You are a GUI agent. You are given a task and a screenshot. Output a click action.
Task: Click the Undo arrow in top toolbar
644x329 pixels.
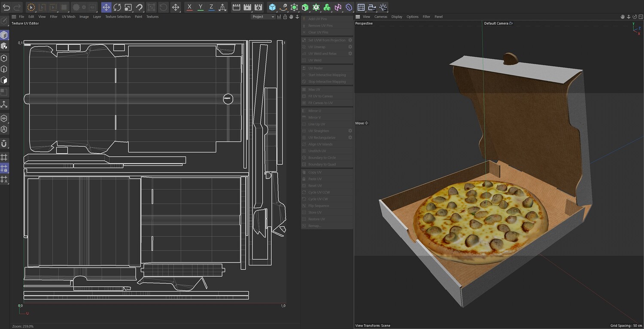[x=6, y=7]
